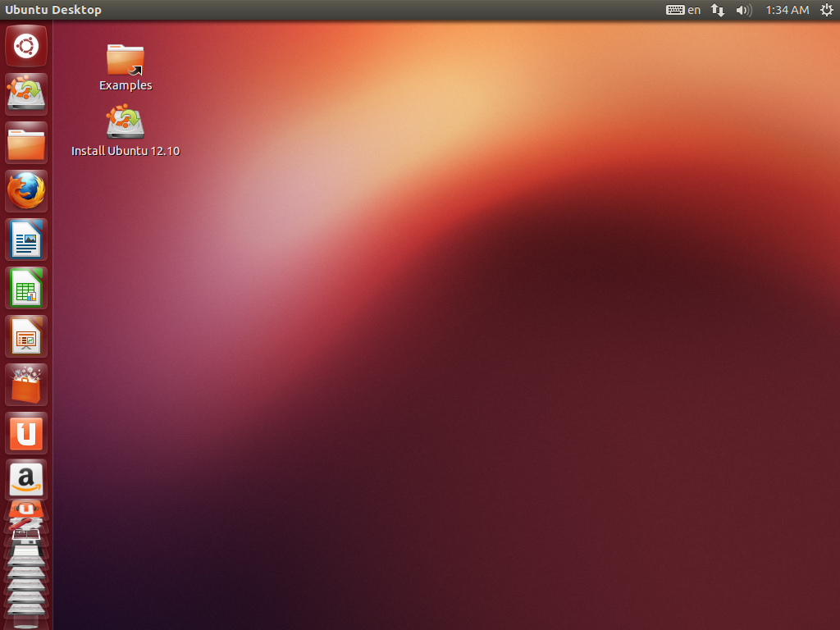840x630 pixels.
Task: Open the Dash from the Ubuntu logo
Action: [25, 46]
